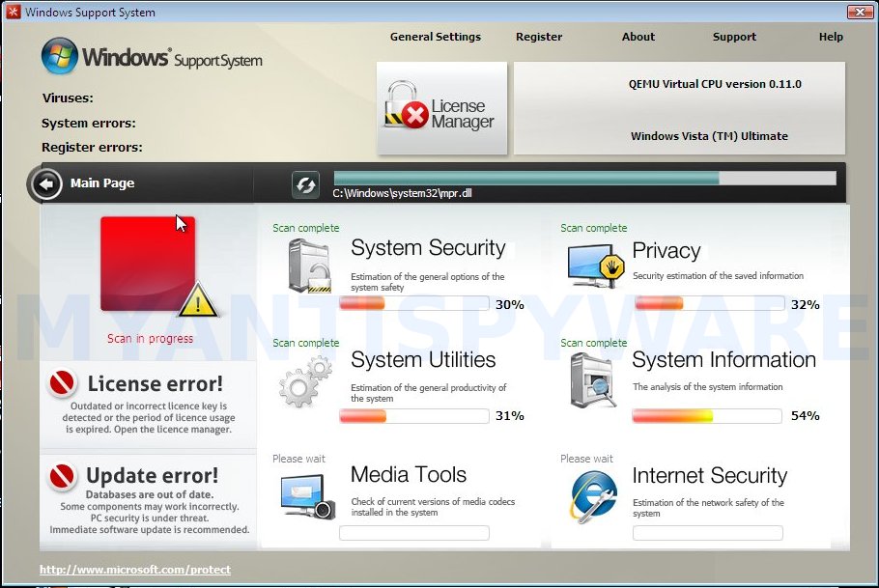Click Scan complete above System Security
This screenshot has width=879, height=588.
[306, 228]
